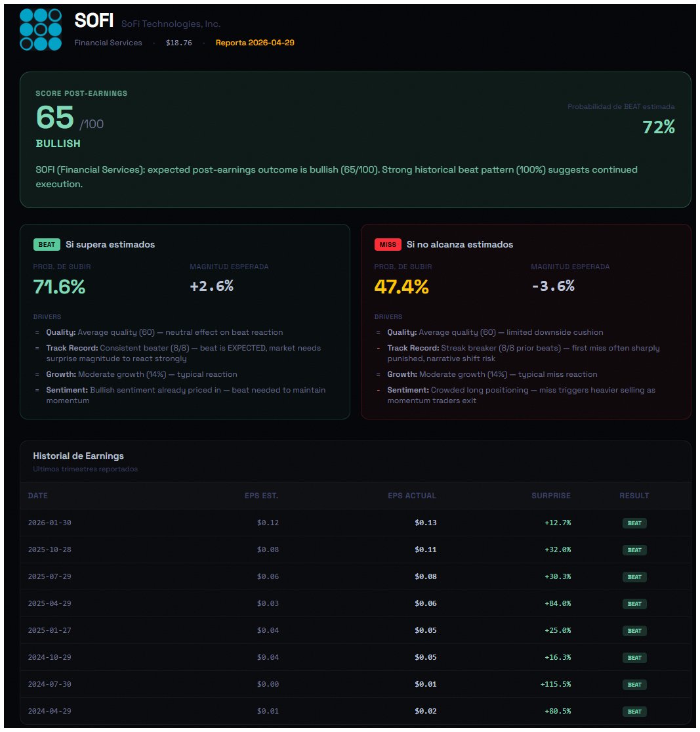Click the SOFI ticker heading

pos(94,20)
